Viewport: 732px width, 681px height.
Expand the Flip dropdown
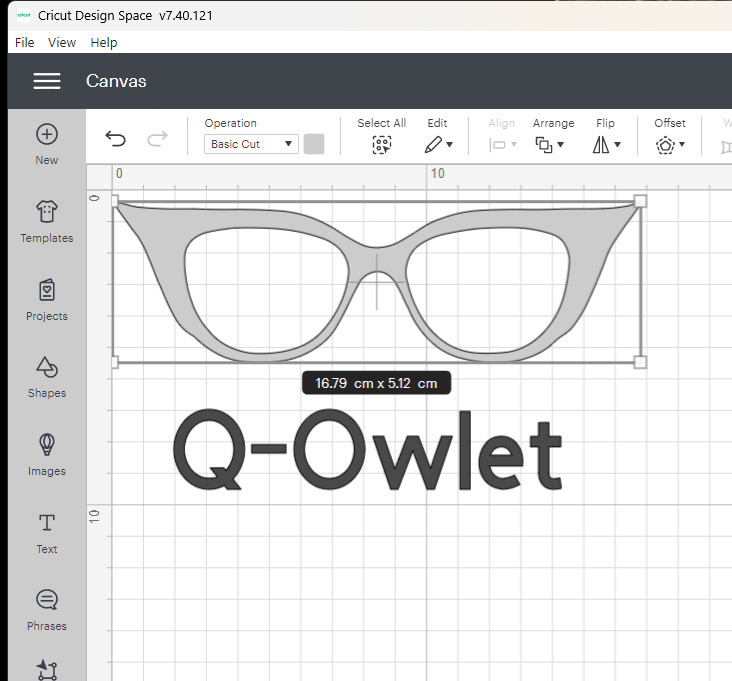coord(606,144)
